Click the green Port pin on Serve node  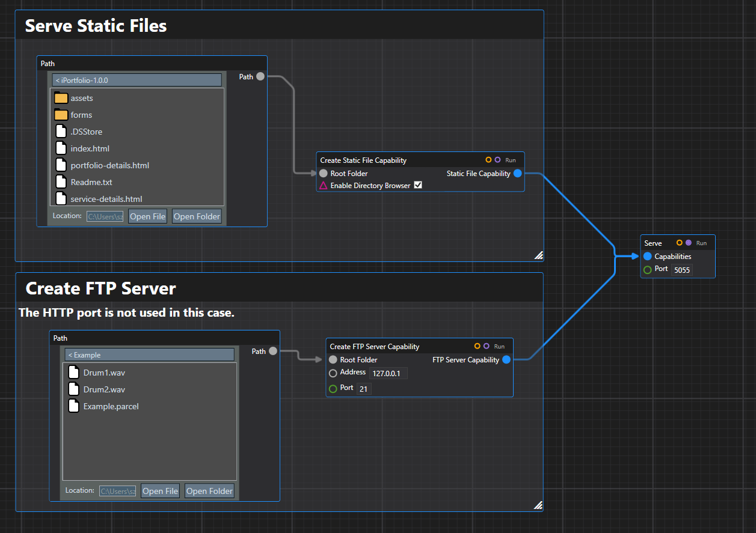[648, 270]
